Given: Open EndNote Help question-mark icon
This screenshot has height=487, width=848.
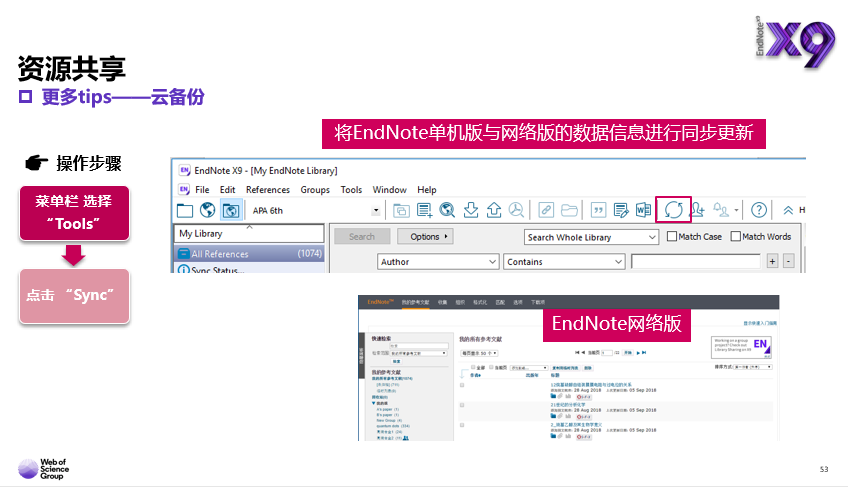Looking at the screenshot, I should click(x=759, y=210).
